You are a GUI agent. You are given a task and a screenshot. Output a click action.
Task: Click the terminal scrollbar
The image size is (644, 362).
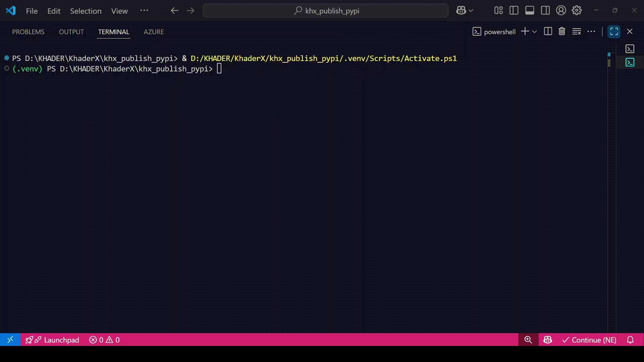pyautogui.click(x=609, y=63)
